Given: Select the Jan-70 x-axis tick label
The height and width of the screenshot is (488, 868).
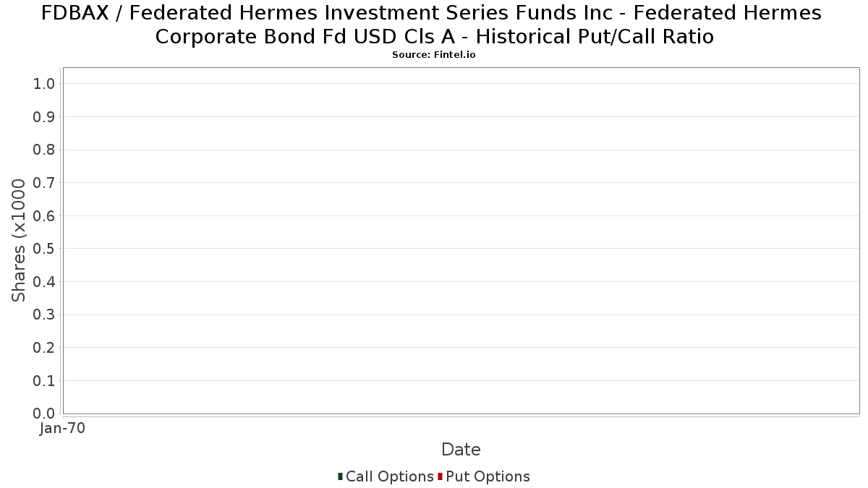Looking at the screenshot, I should pos(63,429).
